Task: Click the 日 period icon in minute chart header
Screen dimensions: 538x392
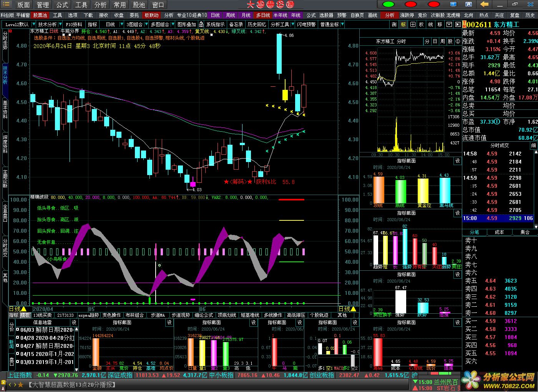Action: point(435,41)
